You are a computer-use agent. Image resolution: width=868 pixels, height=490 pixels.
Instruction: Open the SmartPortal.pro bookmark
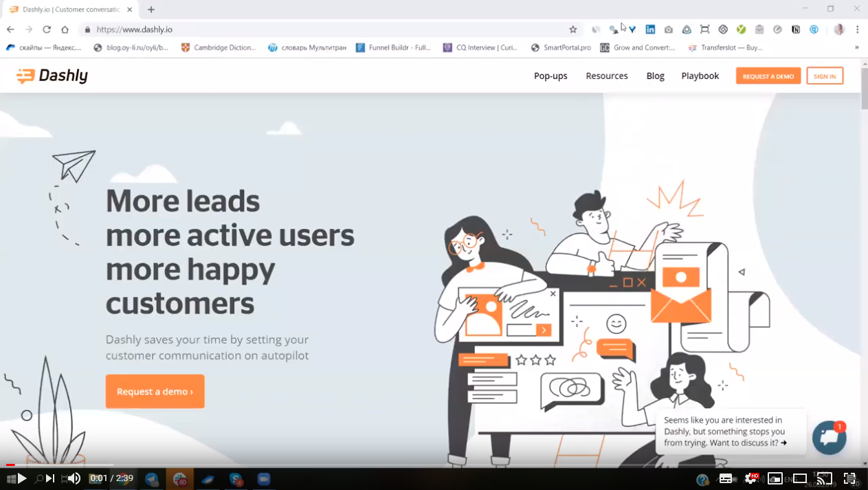(x=561, y=47)
